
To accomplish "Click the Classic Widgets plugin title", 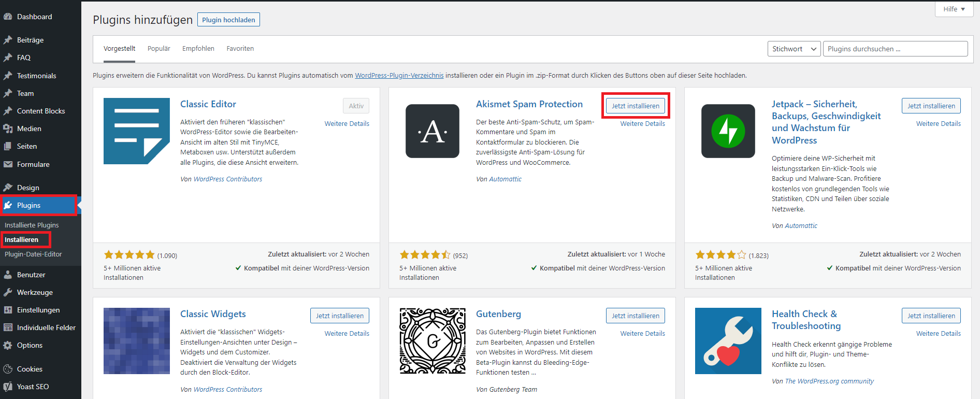I will tap(213, 314).
